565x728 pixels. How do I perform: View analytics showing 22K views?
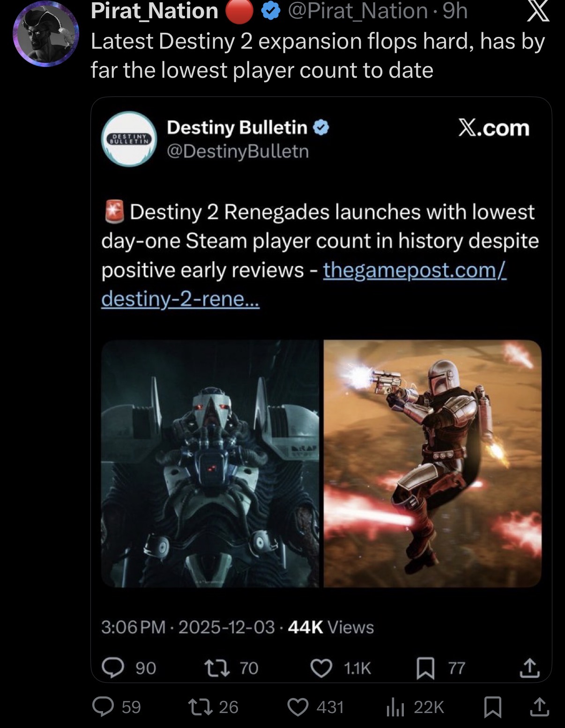415,707
